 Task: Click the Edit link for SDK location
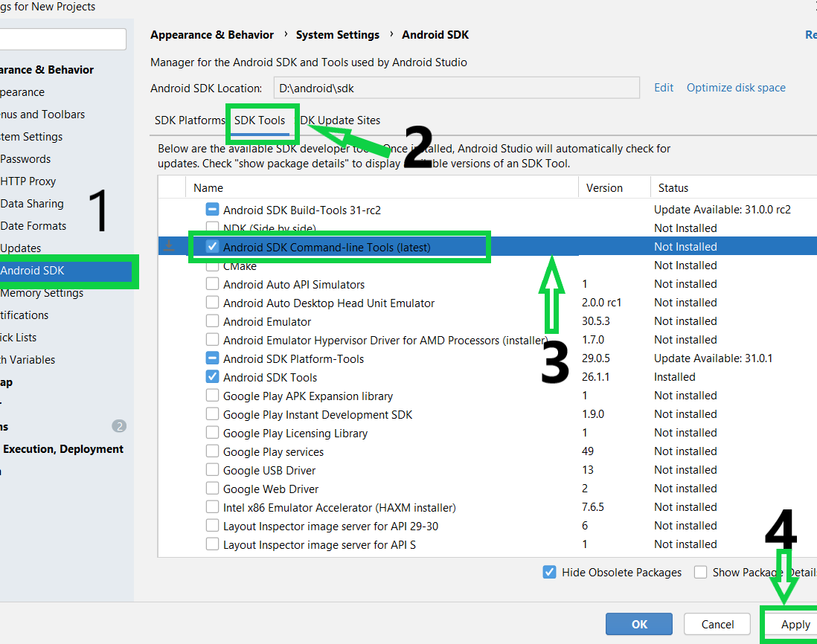663,88
